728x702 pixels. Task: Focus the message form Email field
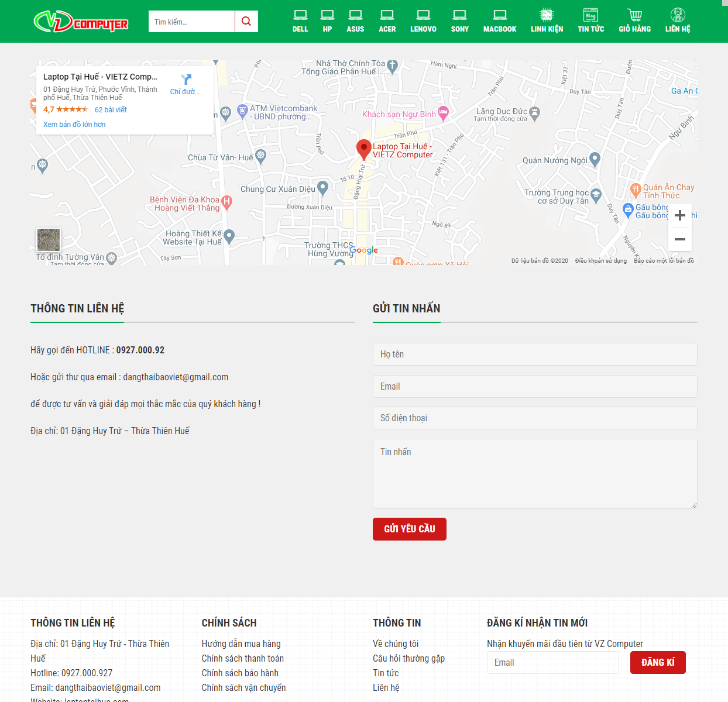coord(535,386)
